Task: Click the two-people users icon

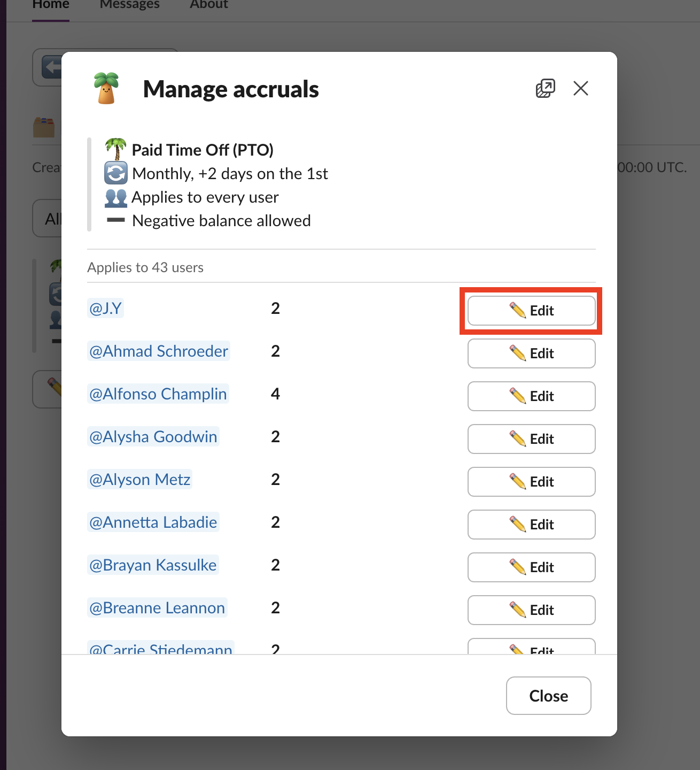Action: [115, 197]
